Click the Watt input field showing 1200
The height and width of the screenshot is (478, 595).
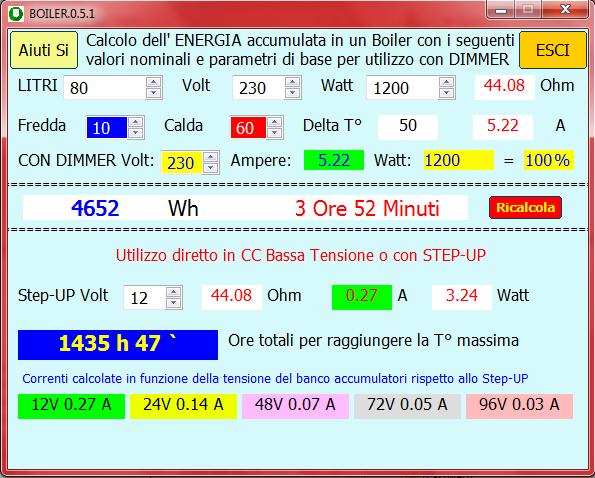[403, 88]
